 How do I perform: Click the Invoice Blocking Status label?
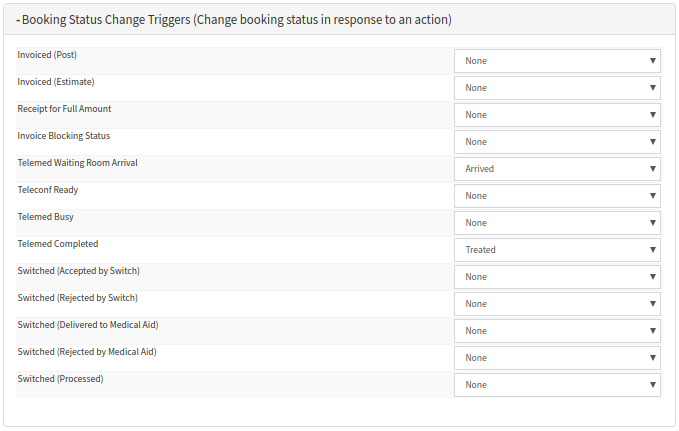pos(64,136)
